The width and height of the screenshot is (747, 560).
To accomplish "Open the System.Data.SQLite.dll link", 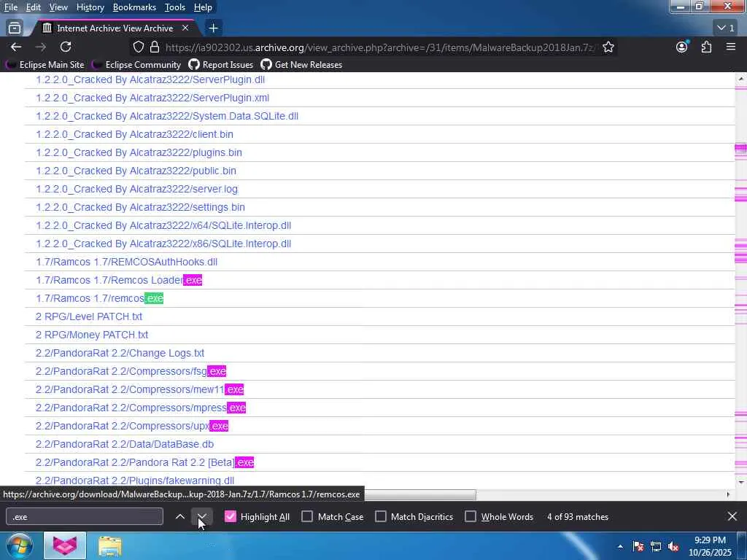I will [167, 116].
